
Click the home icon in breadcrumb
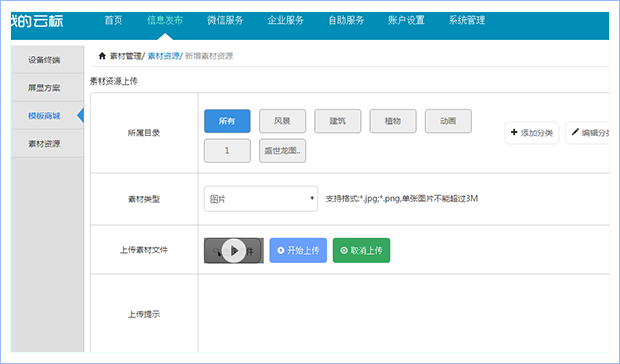click(102, 56)
